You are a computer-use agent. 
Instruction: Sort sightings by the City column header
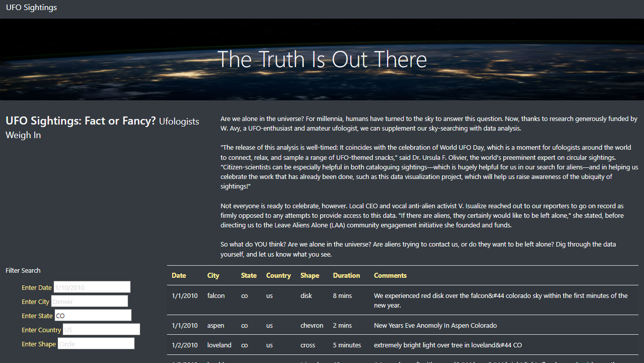213,275
